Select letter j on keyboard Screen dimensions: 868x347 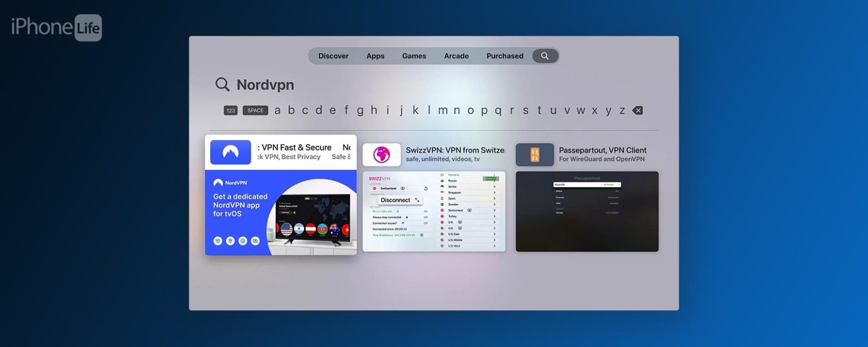coord(401,111)
